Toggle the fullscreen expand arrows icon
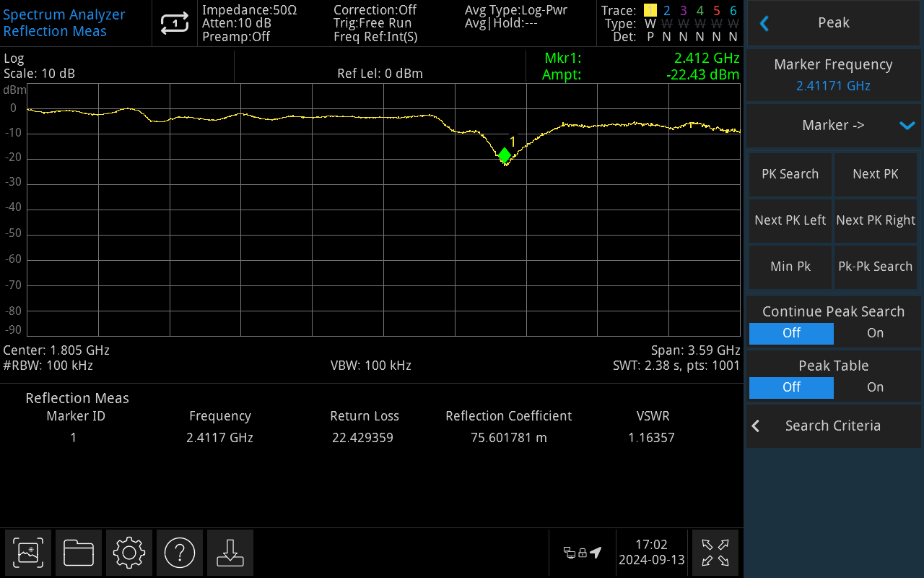The width and height of the screenshot is (924, 578). [715, 553]
